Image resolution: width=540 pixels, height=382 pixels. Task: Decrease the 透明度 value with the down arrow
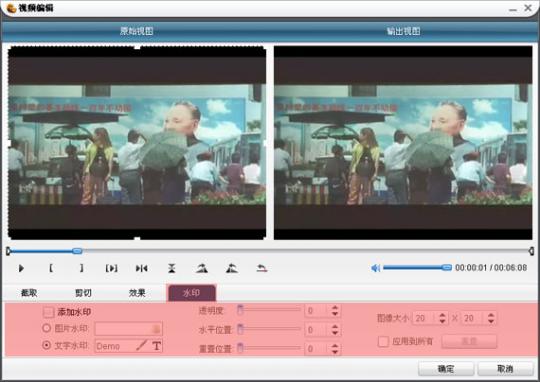(335, 314)
